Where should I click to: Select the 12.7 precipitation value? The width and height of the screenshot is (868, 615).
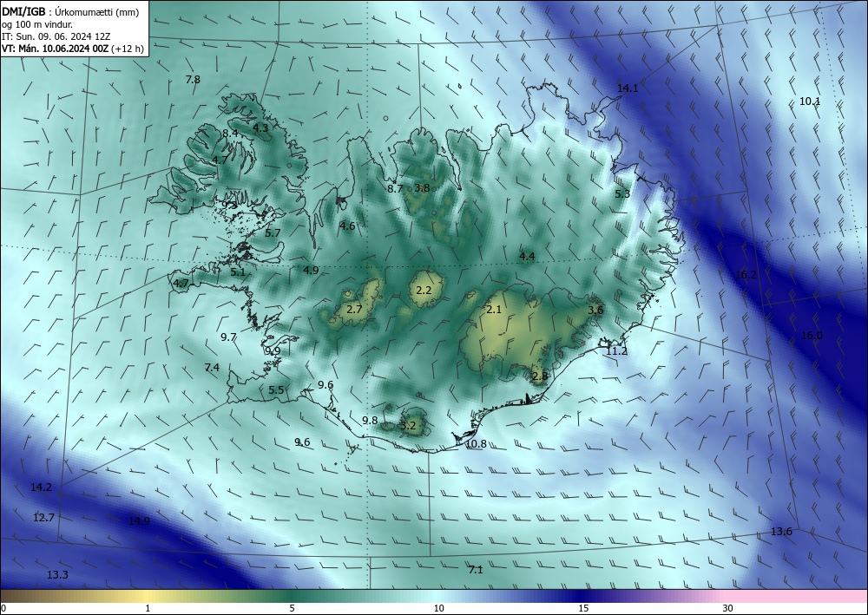pyautogui.click(x=43, y=518)
